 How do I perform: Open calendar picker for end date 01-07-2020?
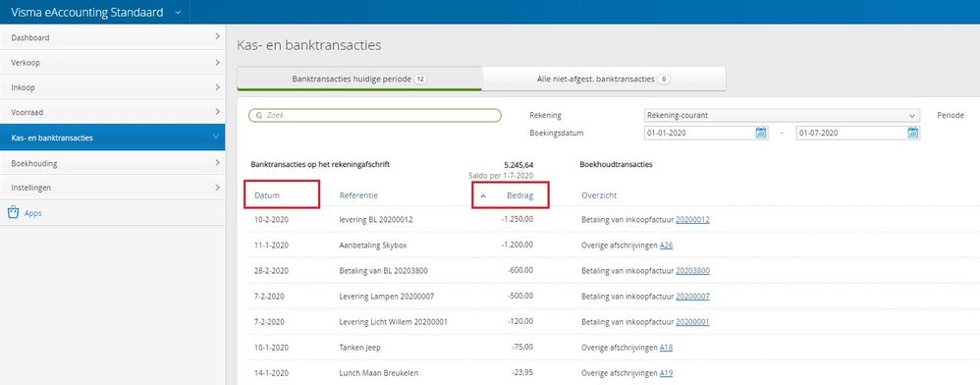pyautogui.click(x=913, y=133)
